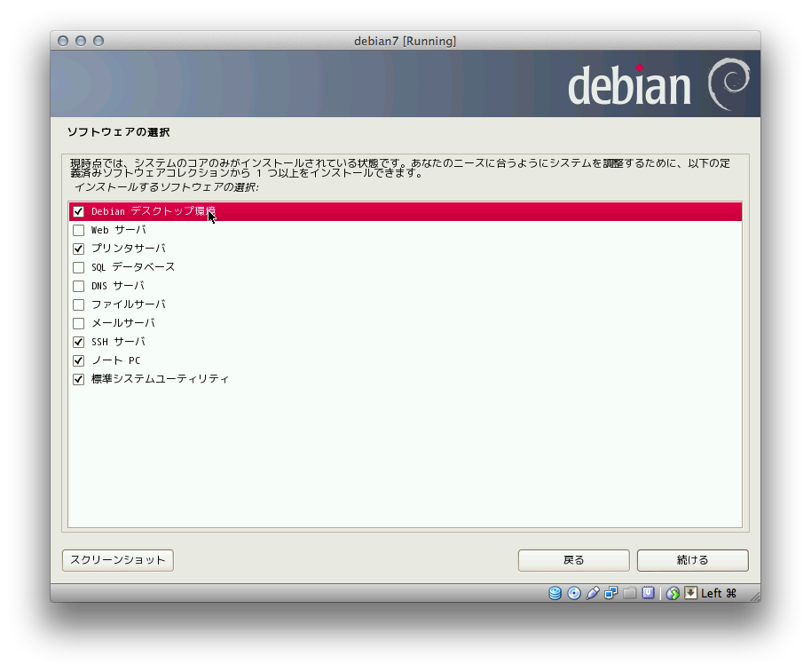Image resolution: width=811 pixels, height=672 pixels.
Task: Click the keyboard capture arrow icon
Action: [690, 593]
